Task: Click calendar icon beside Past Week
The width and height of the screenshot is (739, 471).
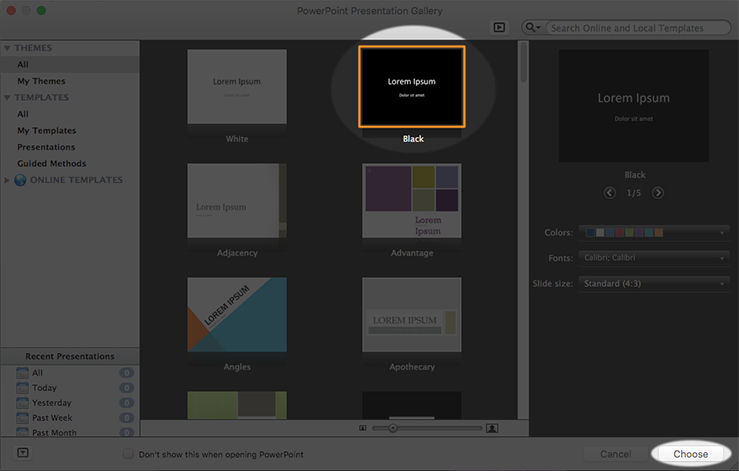Action: 22,418
